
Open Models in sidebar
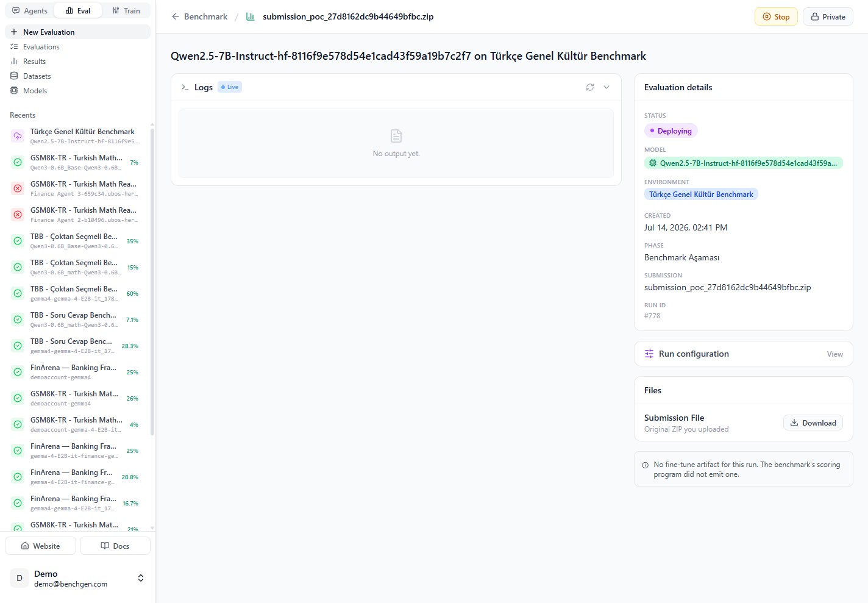[77, 91]
